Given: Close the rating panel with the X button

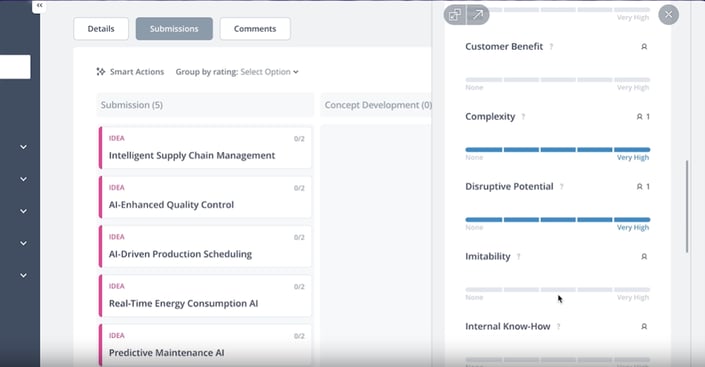Looking at the screenshot, I should click(x=669, y=15).
